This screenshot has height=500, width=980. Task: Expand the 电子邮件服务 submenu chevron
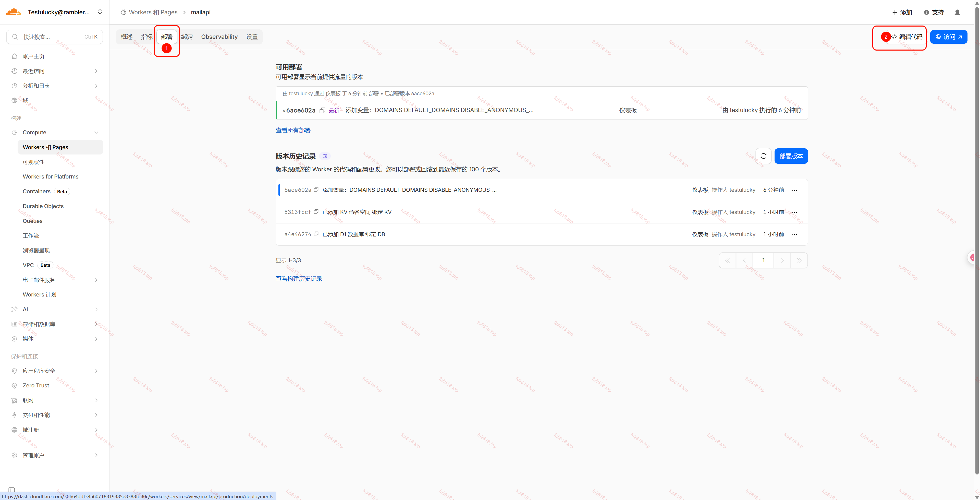coord(96,280)
